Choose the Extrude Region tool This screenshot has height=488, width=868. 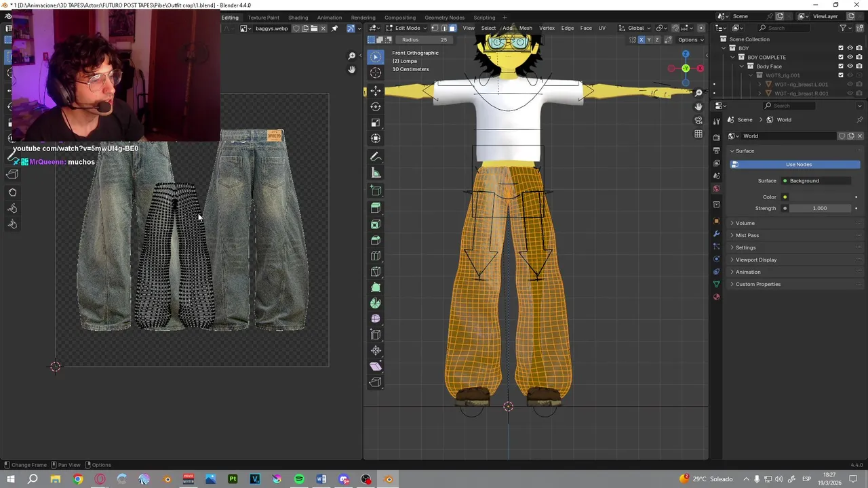pos(376,208)
